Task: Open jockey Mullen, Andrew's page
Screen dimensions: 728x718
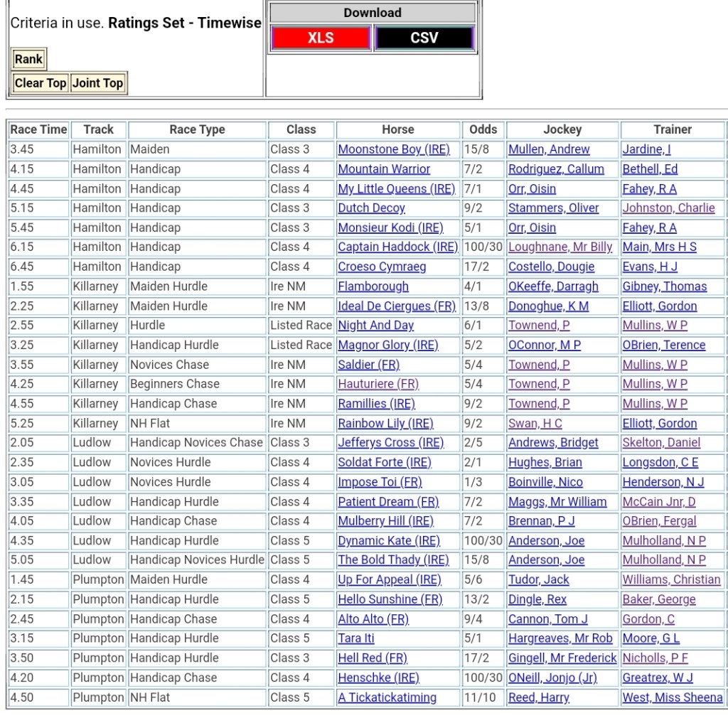Action: click(x=549, y=150)
